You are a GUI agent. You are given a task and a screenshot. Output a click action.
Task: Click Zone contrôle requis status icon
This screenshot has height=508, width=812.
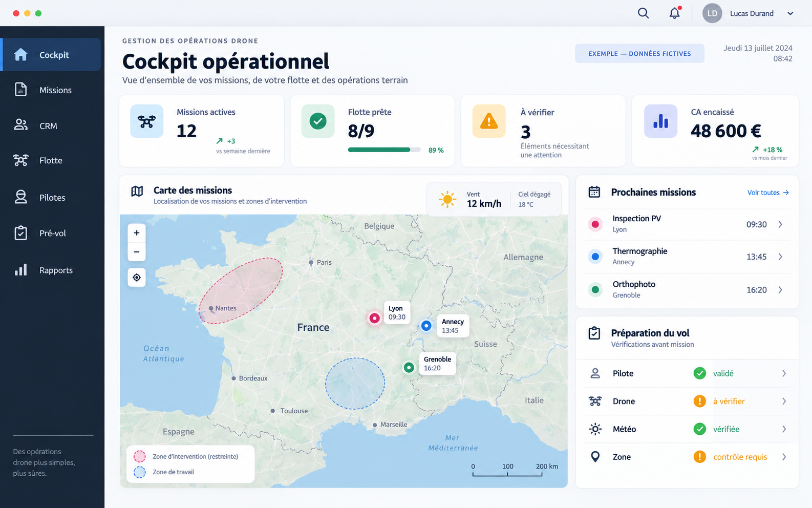tap(700, 457)
